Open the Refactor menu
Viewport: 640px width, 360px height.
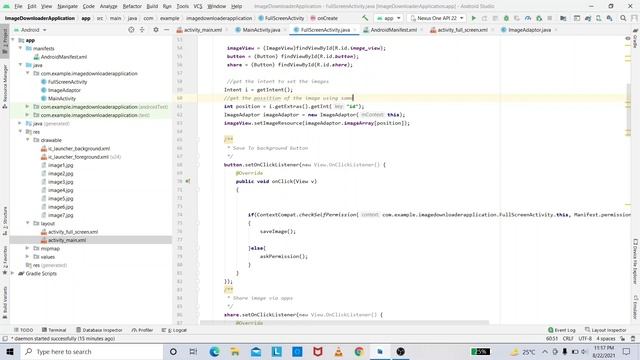tap(132, 6)
